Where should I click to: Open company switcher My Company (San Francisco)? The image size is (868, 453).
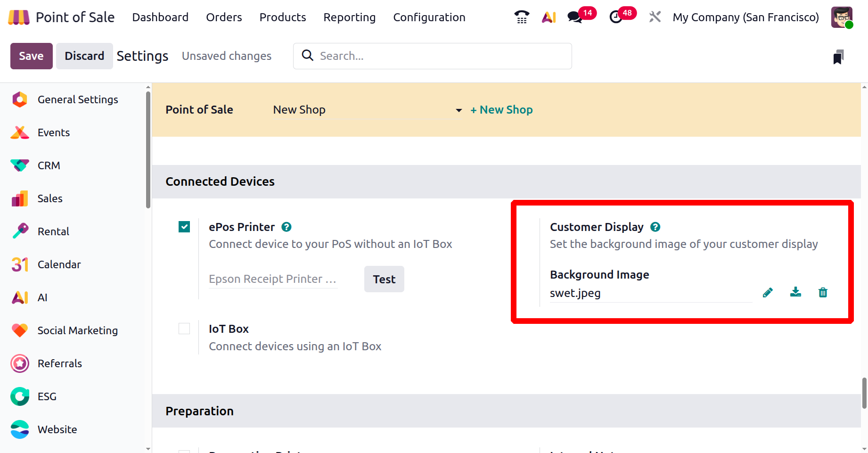point(745,17)
